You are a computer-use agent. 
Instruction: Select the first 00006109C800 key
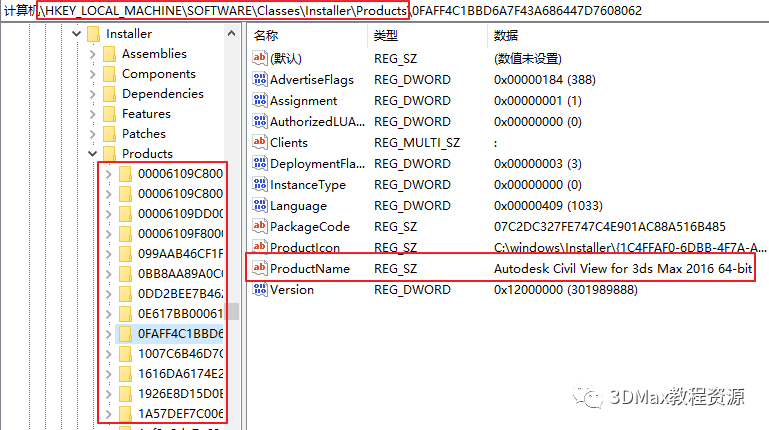coord(180,174)
